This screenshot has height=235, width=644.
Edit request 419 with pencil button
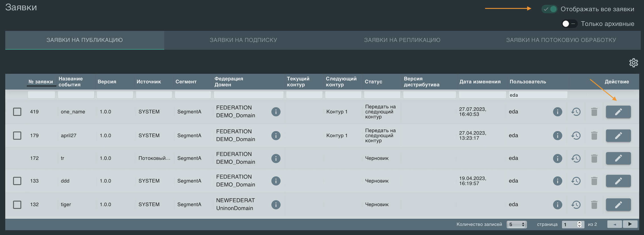pyautogui.click(x=618, y=112)
